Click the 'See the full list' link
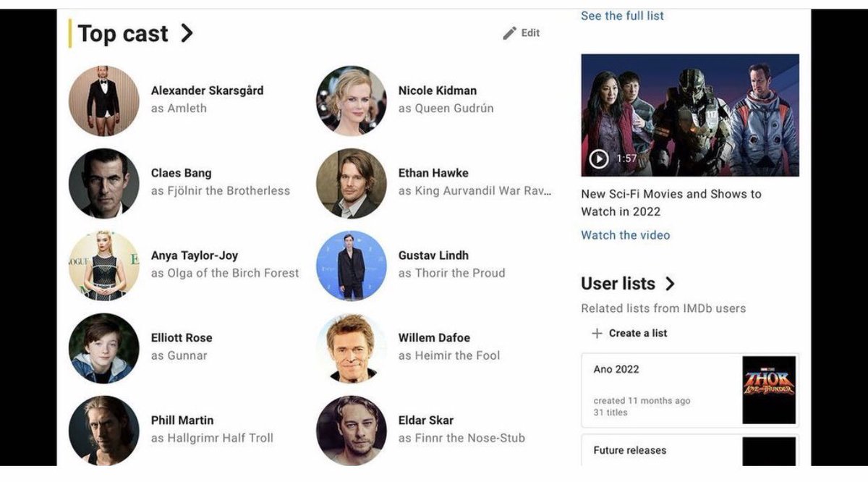 point(622,16)
